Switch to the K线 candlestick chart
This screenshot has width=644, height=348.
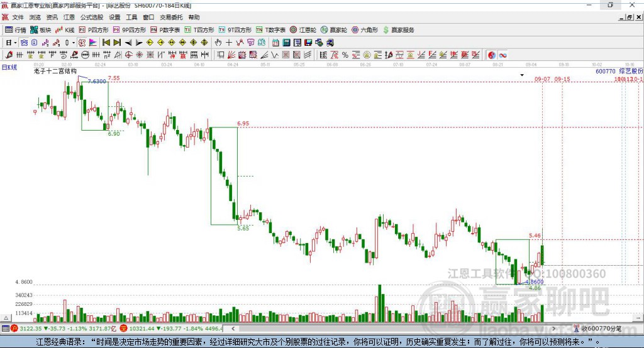pos(65,30)
